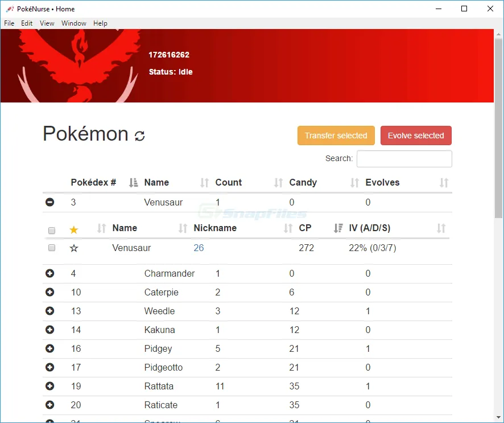Expand the Pidgey row
The height and width of the screenshot is (423, 504).
click(x=50, y=348)
